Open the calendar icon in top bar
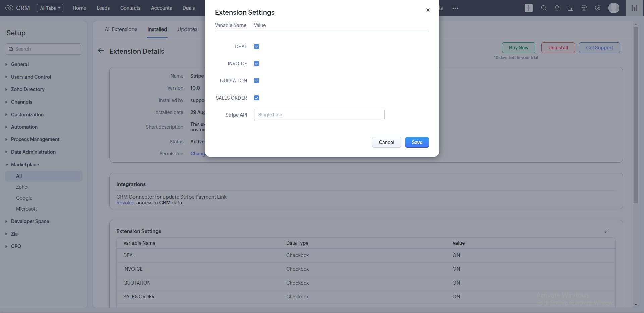 tap(570, 8)
